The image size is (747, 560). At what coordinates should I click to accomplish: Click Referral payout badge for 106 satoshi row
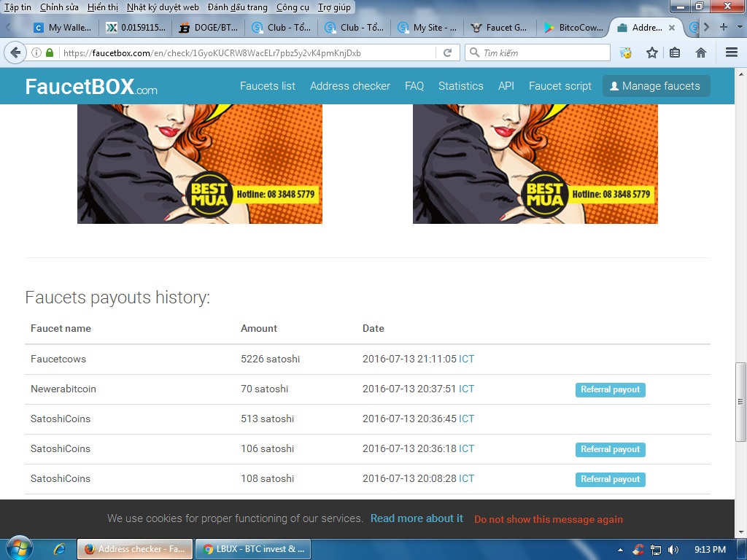tap(611, 449)
